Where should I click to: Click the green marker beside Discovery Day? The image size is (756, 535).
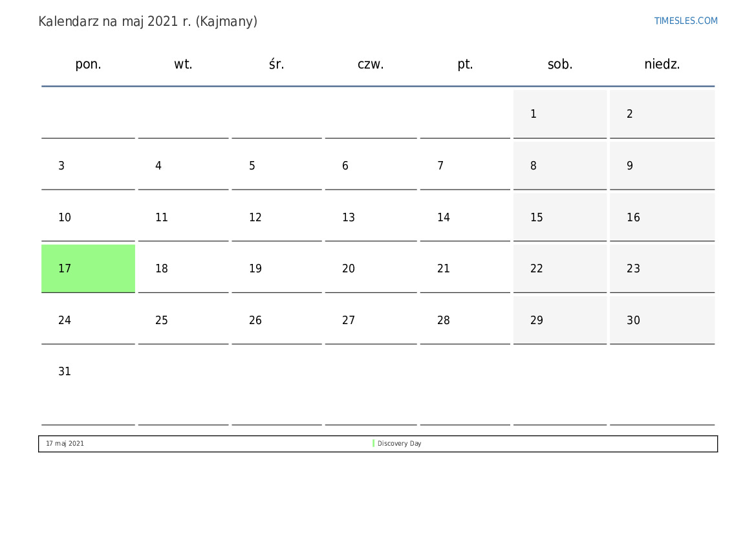pyautogui.click(x=373, y=443)
